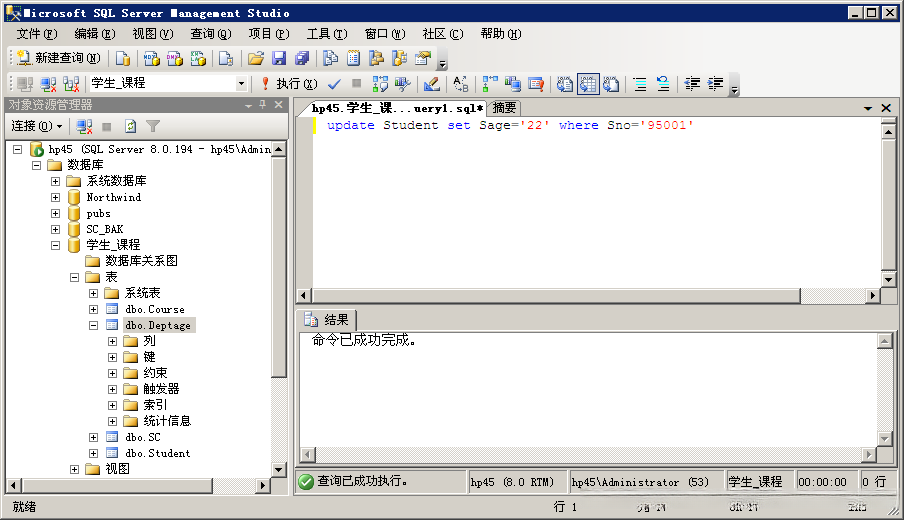Select the dbo.SC table in the tree

(x=142, y=438)
